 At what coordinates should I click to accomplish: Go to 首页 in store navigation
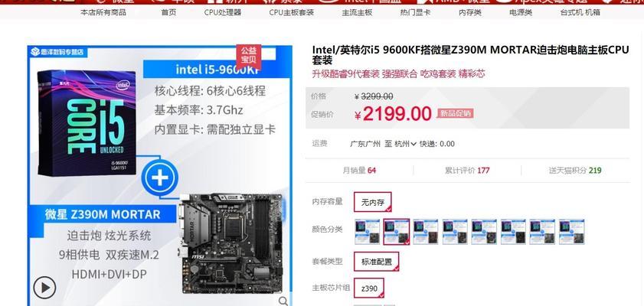(x=168, y=12)
